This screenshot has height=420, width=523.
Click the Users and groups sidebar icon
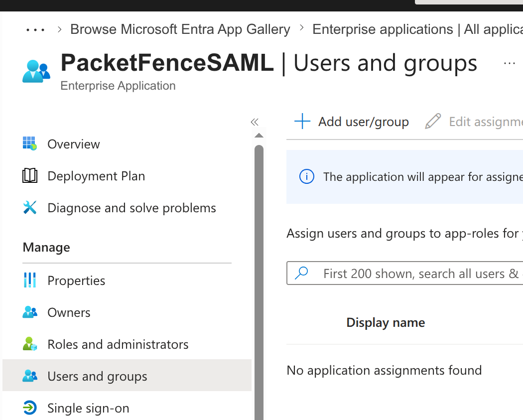(x=30, y=376)
